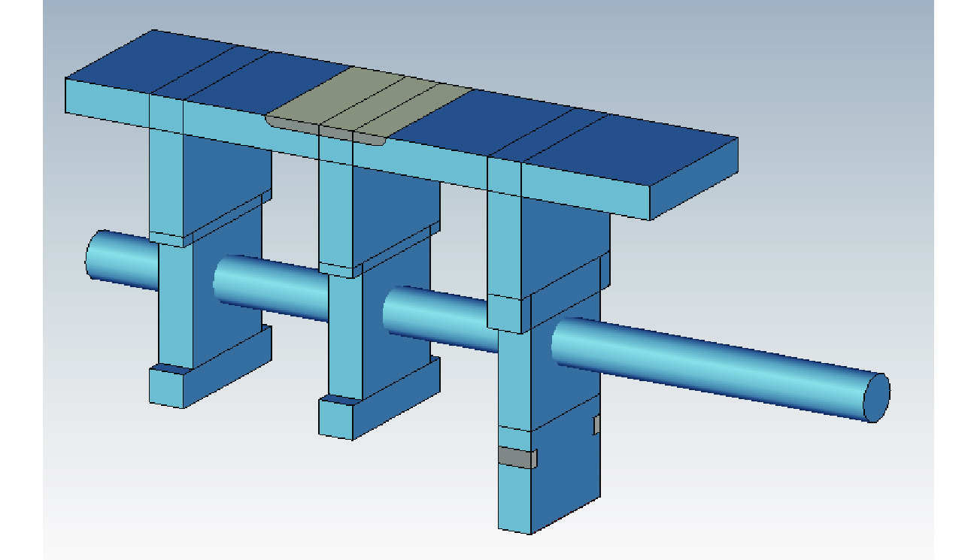This screenshot has width=977, height=560.
Task: Select the upper front face of the left post
Action: point(166,180)
